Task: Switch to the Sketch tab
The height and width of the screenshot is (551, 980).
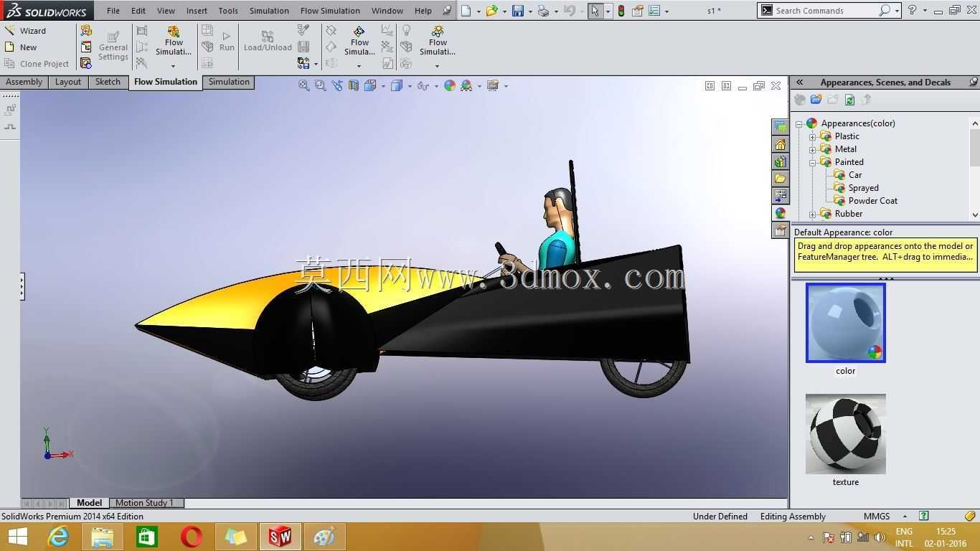Action: point(108,82)
